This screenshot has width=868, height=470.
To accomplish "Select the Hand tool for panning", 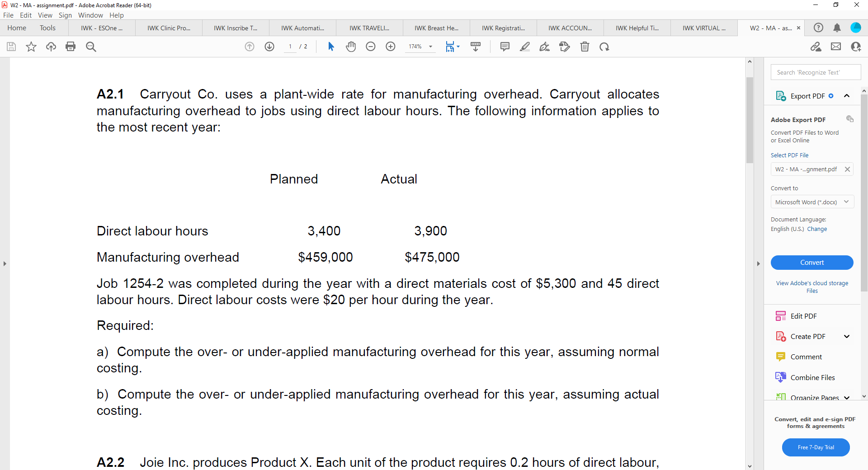I will pos(351,47).
